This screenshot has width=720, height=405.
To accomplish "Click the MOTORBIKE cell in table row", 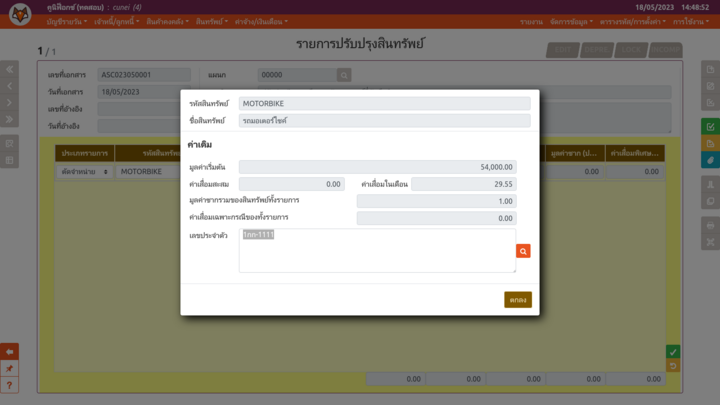I will (148, 171).
